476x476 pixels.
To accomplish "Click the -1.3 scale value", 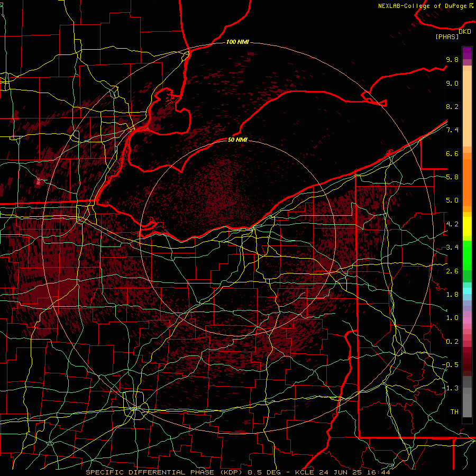I will pos(450,388).
